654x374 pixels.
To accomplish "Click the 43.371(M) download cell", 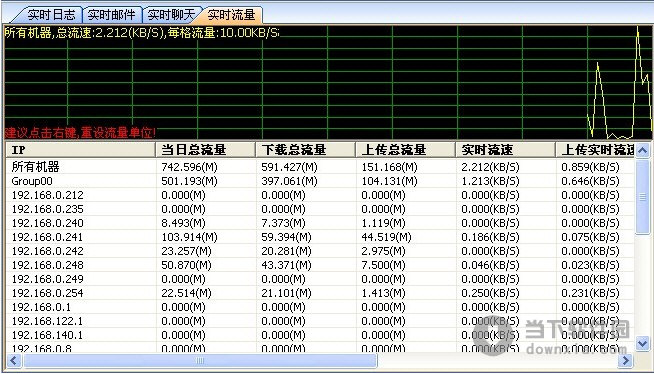I will 286,265.
